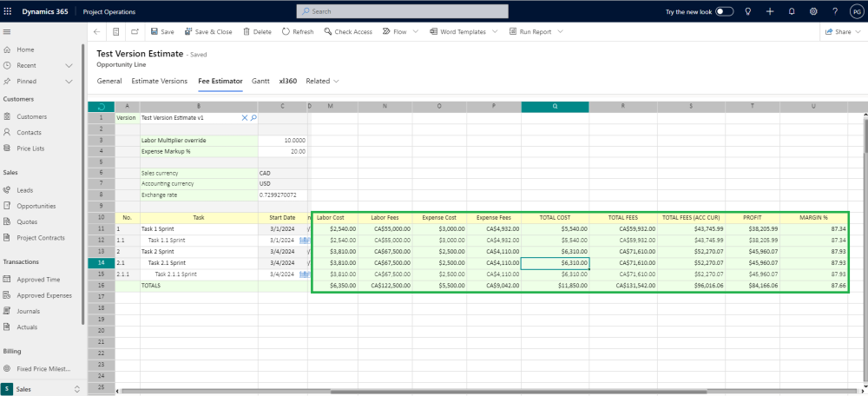Click Word Templates command

[x=457, y=32]
